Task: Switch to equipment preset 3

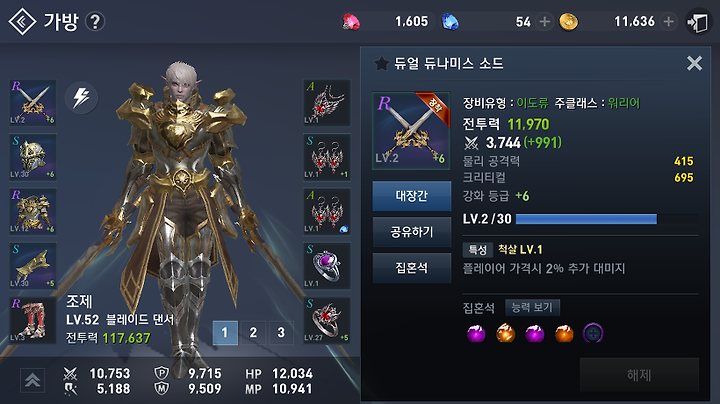Action: [x=281, y=332]
